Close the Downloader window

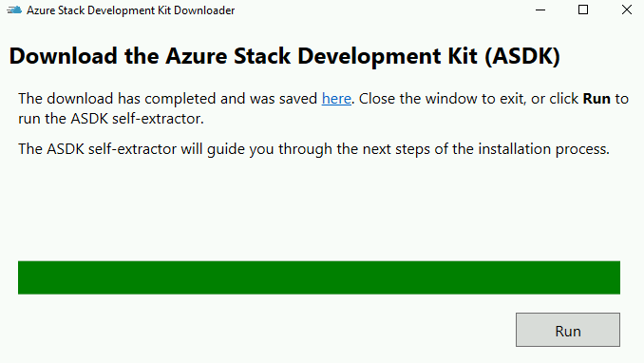tap(626, 10)
